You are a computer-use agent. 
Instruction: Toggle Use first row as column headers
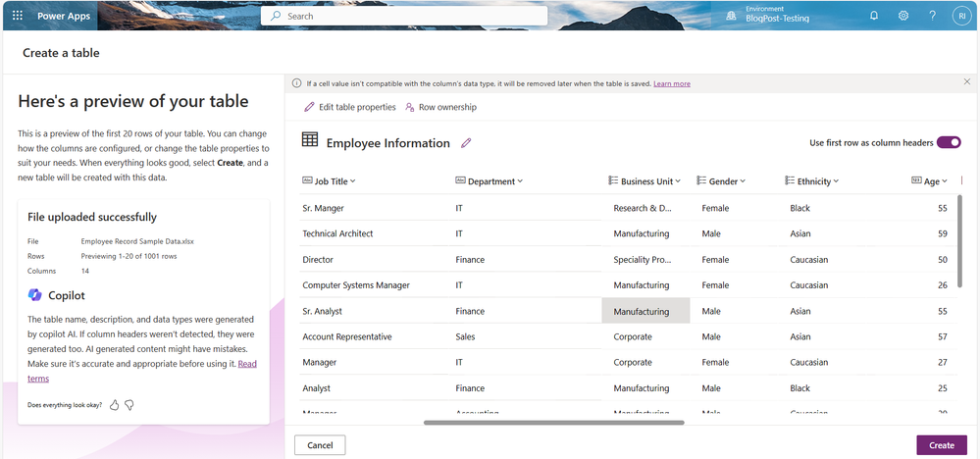(x=949, y=142)
